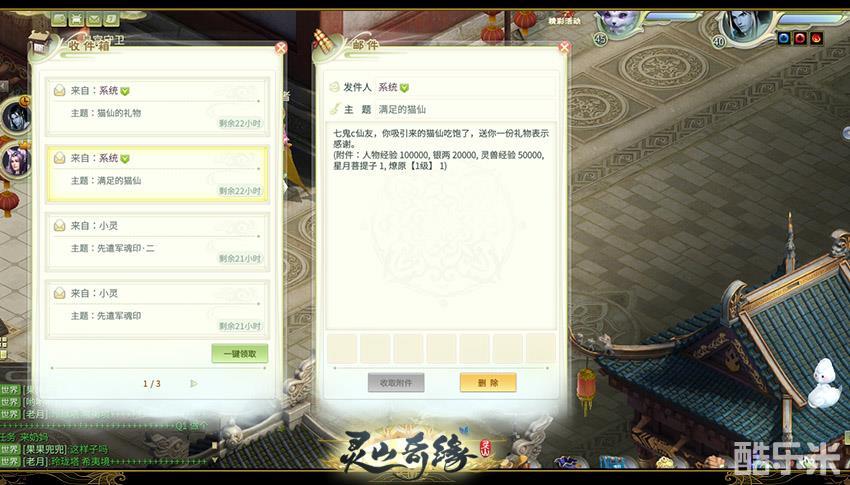Image resolution: width=850 pixels, height=485 pixels.
Task: Click the 删除 delete mail button
Action: pos(488,383)
